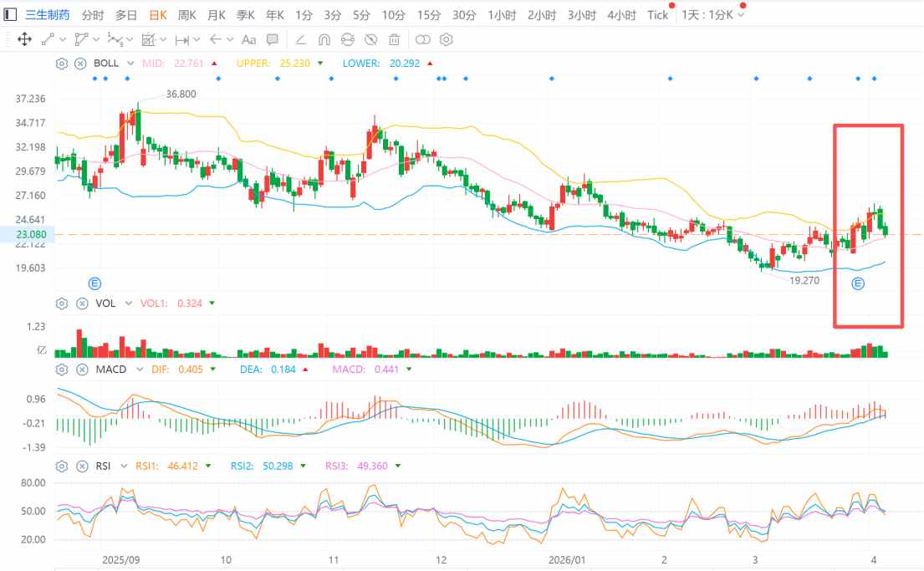Switch to the 多日 multi-day tab
This screenshot has width=924, height=571.
[x=126, y=15]
